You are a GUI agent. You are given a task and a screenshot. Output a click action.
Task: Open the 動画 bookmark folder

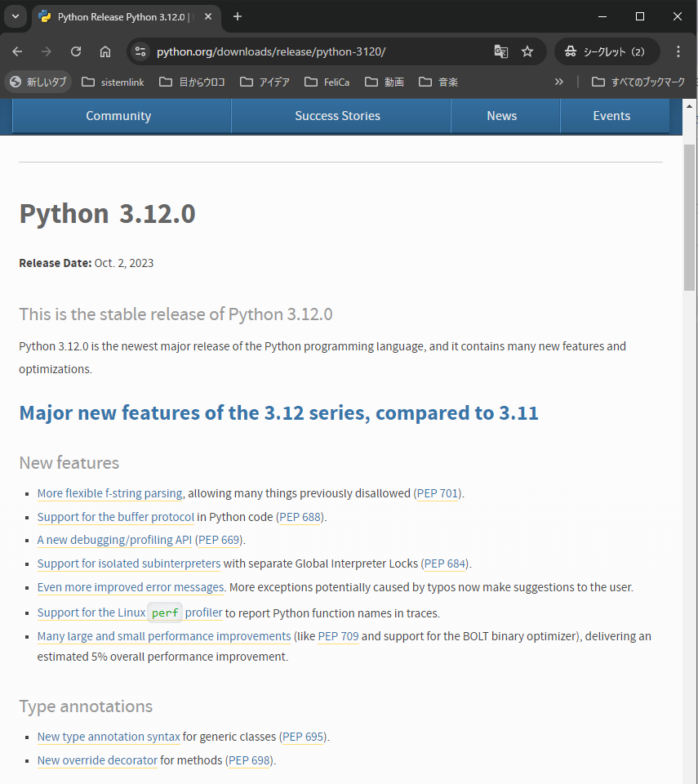tap(385, 82)
